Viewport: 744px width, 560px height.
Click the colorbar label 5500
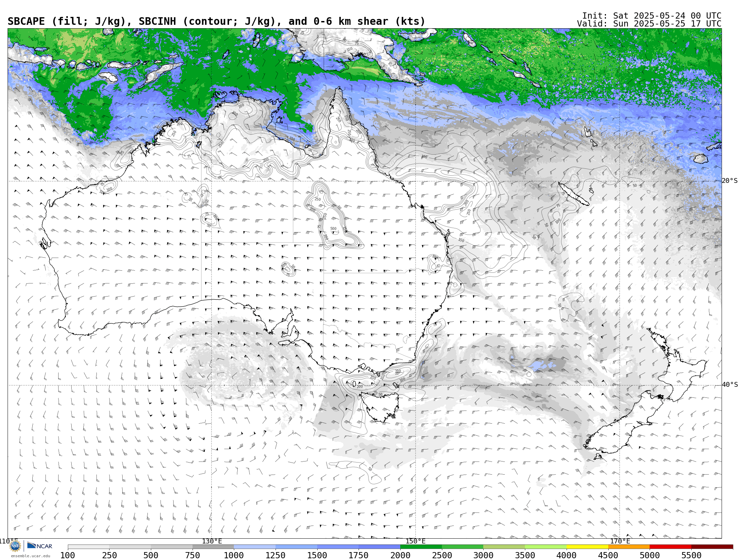pos(691,556)
